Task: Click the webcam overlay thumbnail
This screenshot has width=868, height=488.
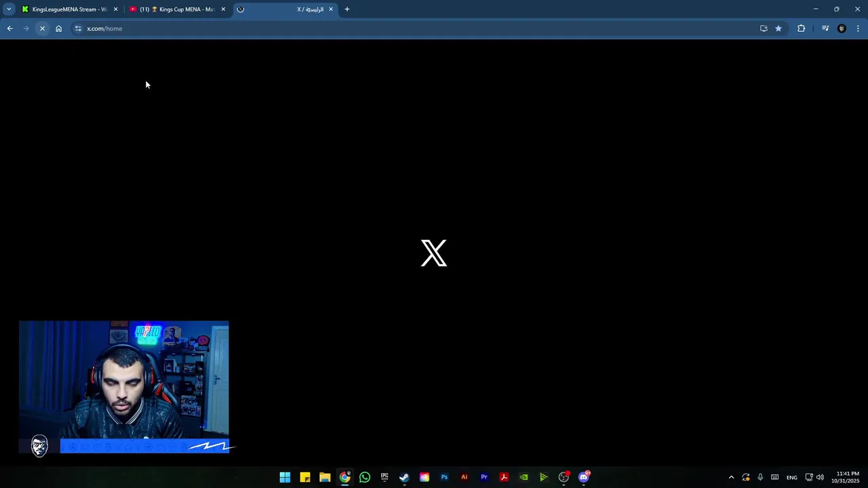Action: pyautogui.click(x=124, y=387)
